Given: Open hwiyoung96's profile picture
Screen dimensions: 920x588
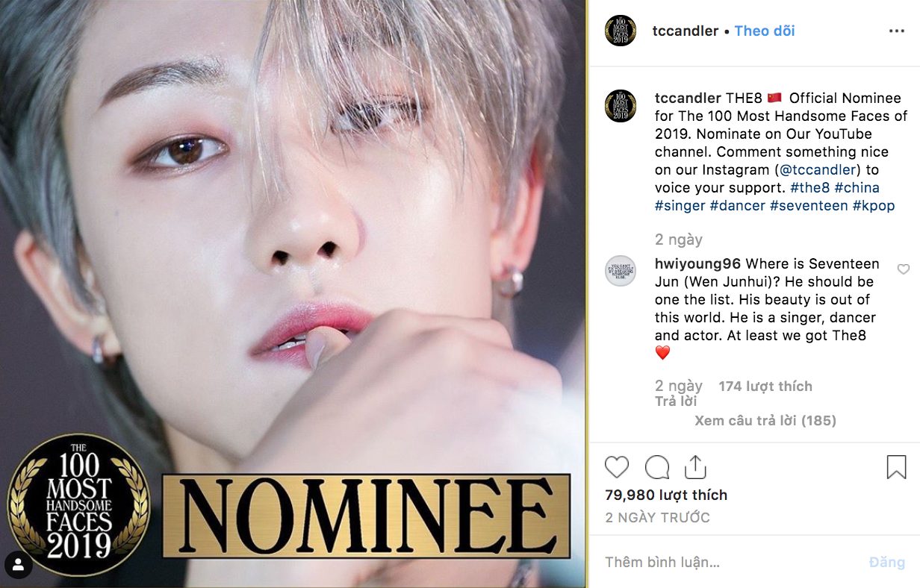Looking at the screenshot, I should tap(620, 271).
